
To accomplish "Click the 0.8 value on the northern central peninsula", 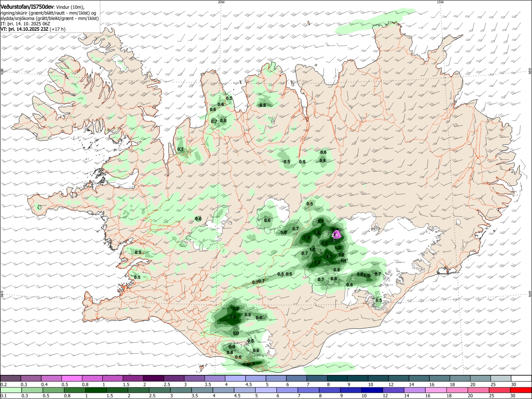I will pyautogui.click(x=263, y=105).
